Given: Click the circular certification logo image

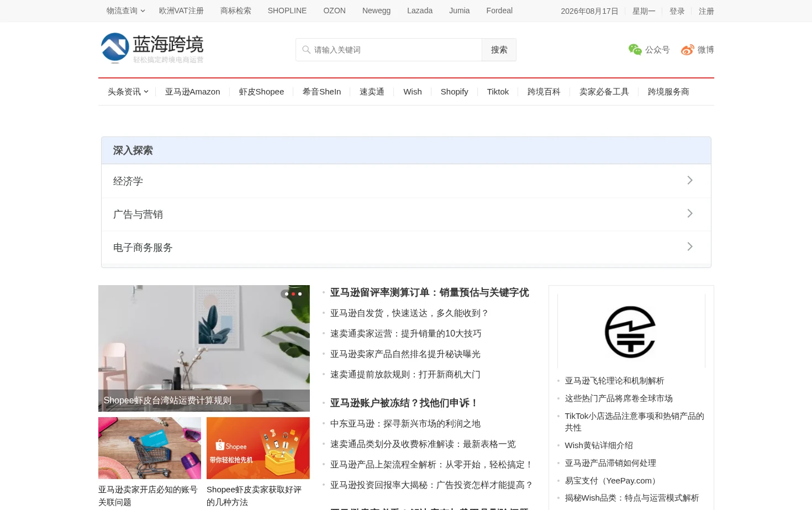Looking at the screenshot, I should click(x=630, y=332).
